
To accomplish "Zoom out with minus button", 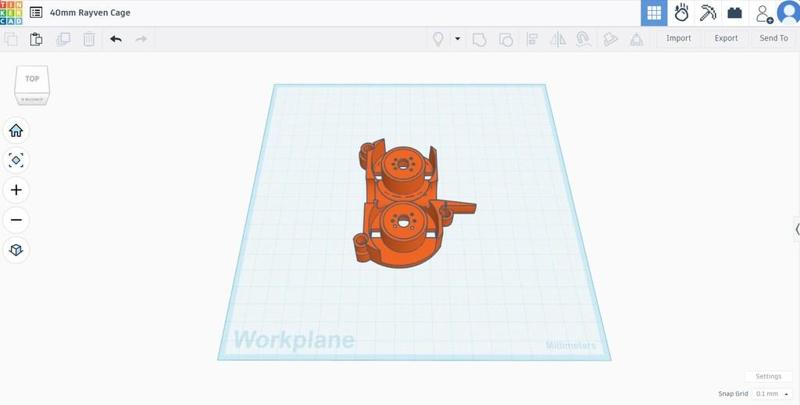I will point(16,220).
